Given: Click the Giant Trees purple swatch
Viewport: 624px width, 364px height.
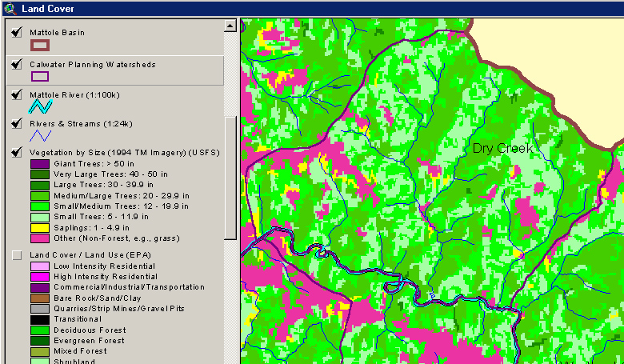Looking at the screenshot, I should [x=40, y=164].
